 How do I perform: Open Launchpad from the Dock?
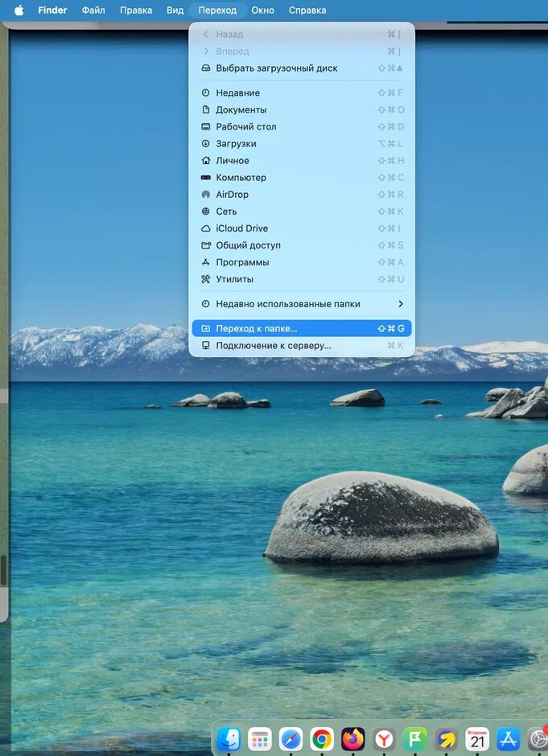260,739
